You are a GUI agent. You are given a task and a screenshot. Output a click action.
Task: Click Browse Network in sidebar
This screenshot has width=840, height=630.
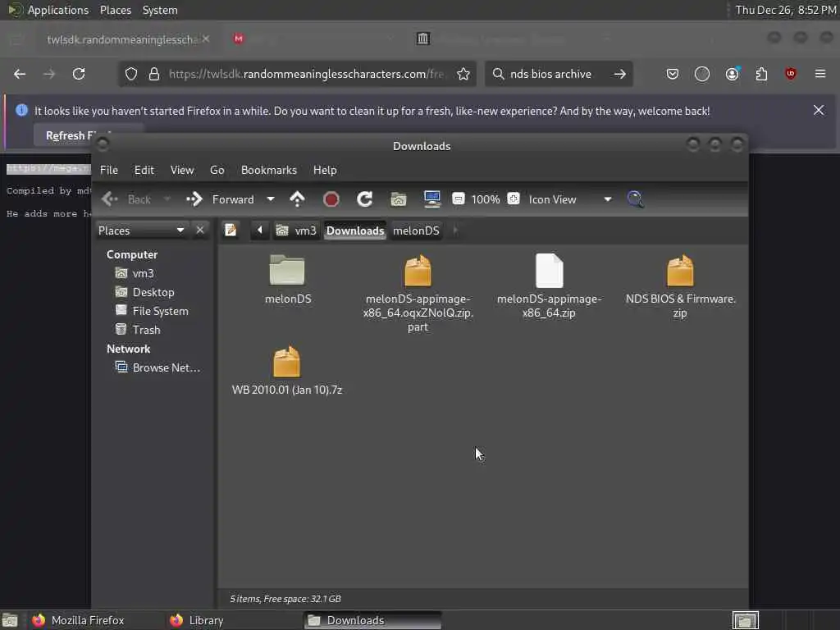158,367
